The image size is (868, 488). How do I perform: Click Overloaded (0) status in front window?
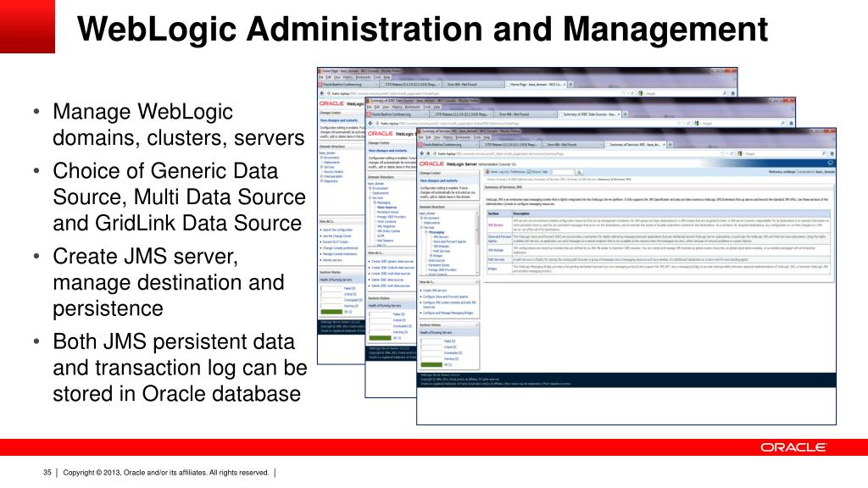(453, 353)
